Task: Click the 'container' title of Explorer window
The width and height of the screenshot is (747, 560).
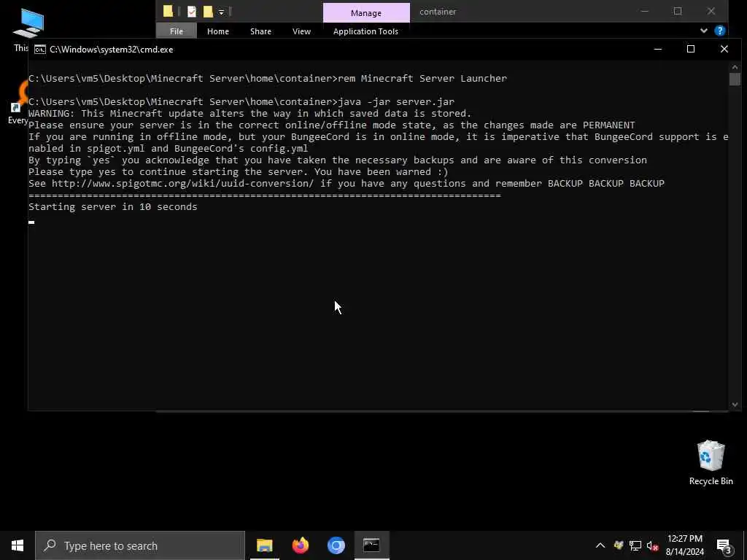Action: point(438,12)
